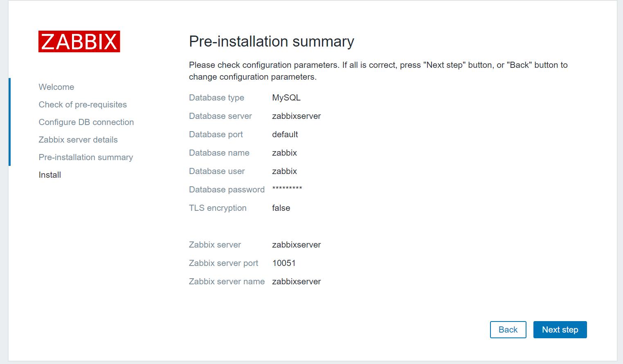
Task: Click the masked Database password value
Action: [x=287, y=189]
